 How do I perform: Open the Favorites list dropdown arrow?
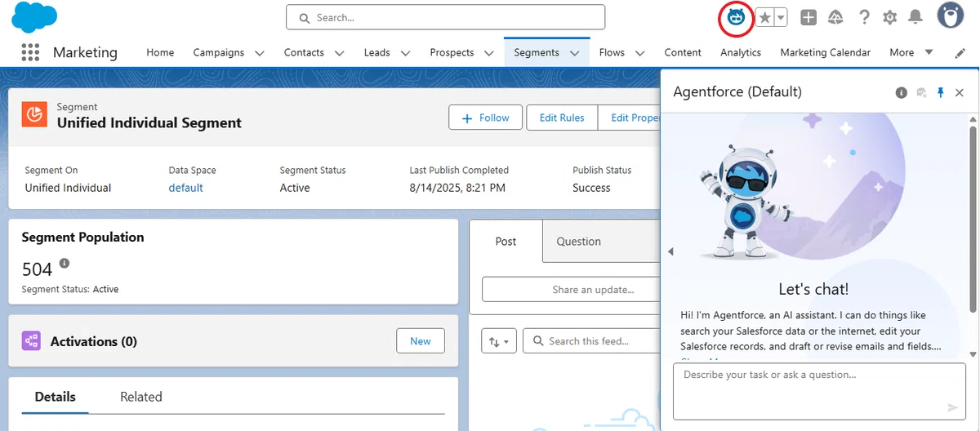point(781,17)
